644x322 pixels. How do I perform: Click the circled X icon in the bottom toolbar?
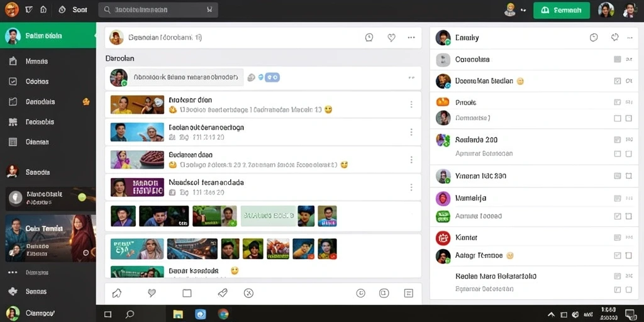[248, 293]
